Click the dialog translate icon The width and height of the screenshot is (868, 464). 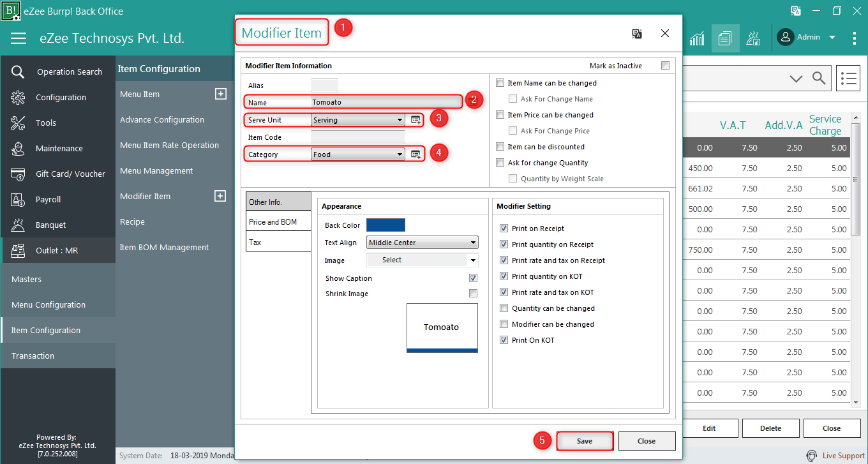click(636, 33)
